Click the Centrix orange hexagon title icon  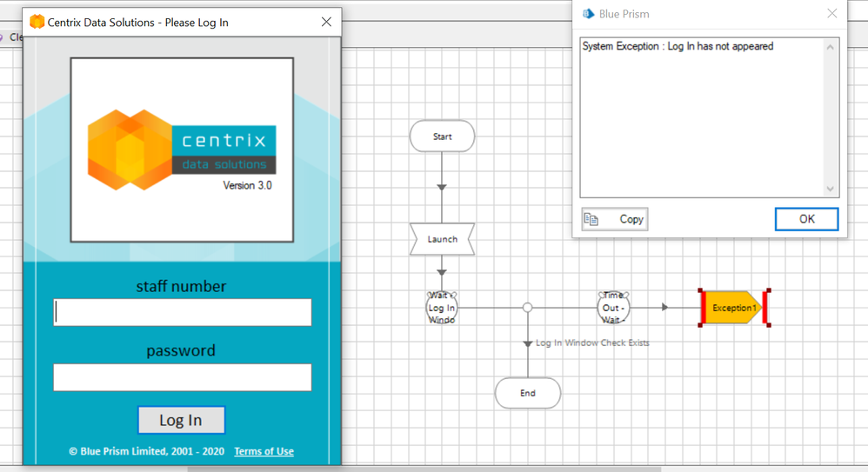click(37, 22)
